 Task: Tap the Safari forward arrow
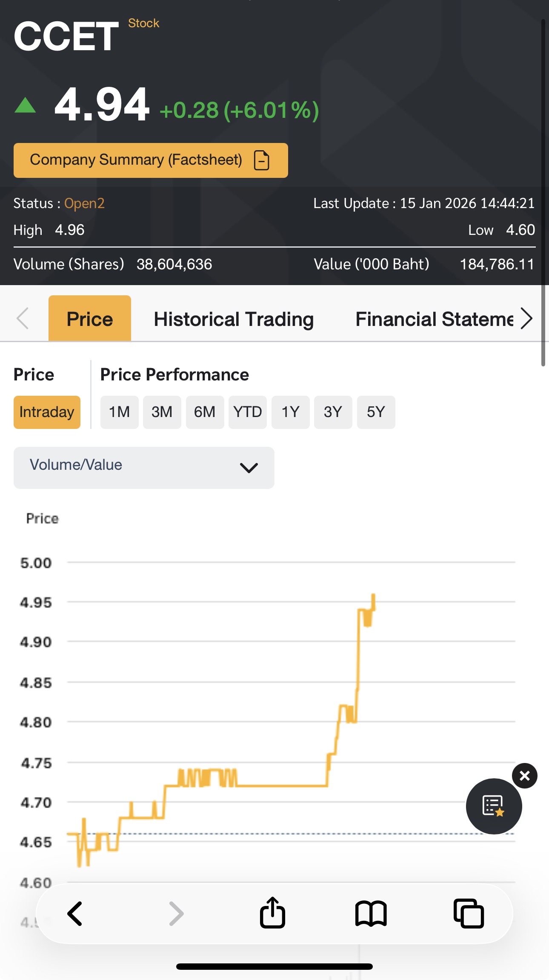tap(176, 913)
